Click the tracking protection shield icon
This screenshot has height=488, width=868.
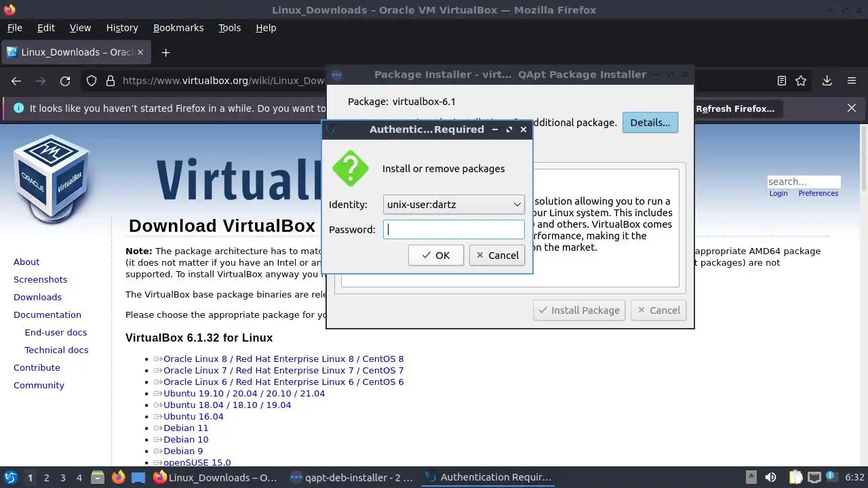[x=92, y=81]
